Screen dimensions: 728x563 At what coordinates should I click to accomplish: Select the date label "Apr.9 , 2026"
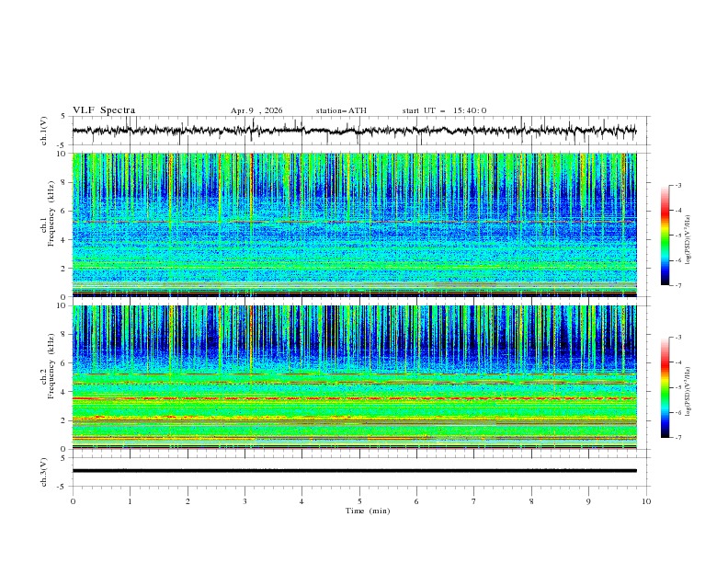(256, 110)
